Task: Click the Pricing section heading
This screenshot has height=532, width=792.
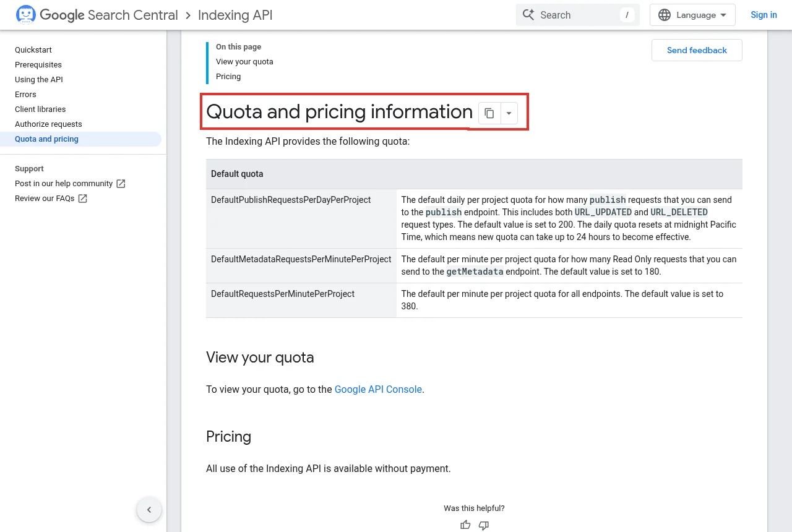Action: 228,437
